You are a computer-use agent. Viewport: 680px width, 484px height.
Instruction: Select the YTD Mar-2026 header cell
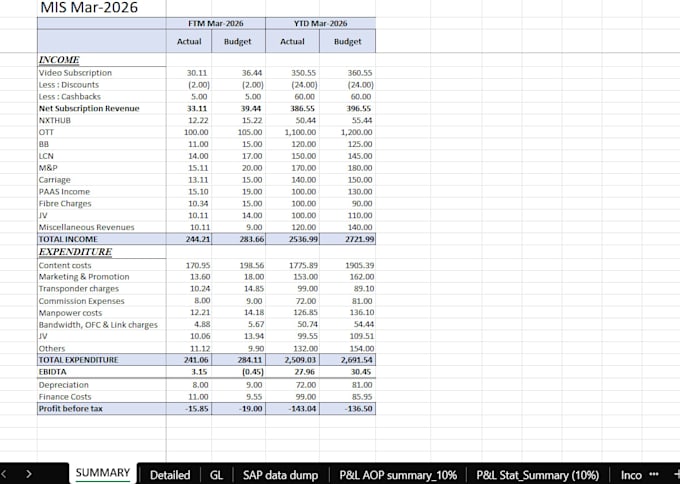click(320, 23)
